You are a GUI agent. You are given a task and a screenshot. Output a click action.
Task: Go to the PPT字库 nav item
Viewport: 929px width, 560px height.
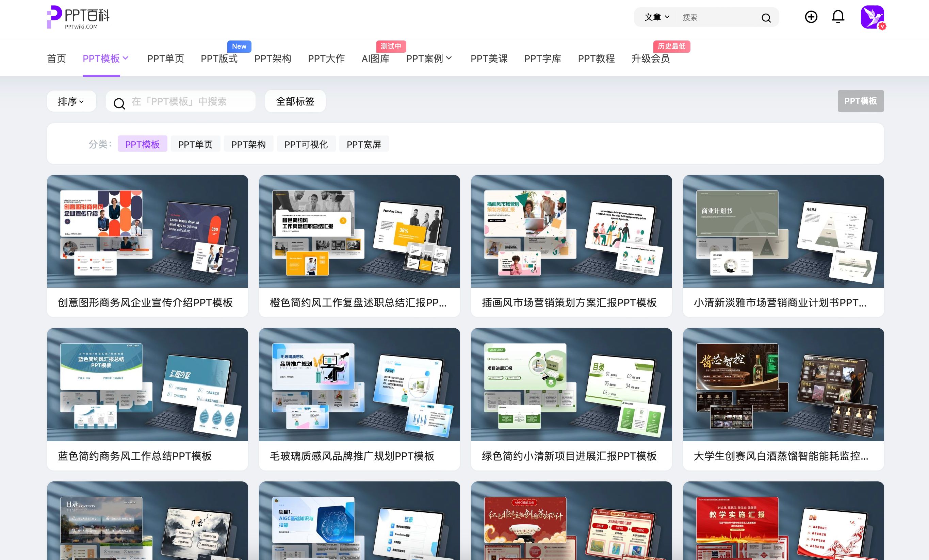[x=542, y=59]
